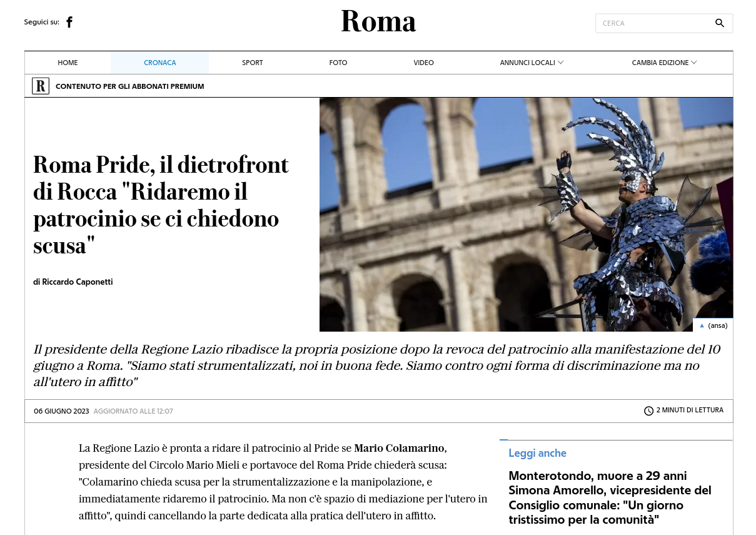This screenshot has height=535, width=756.
Task: Click Contenuto per gli abbonati premium label
Action: 129,86
